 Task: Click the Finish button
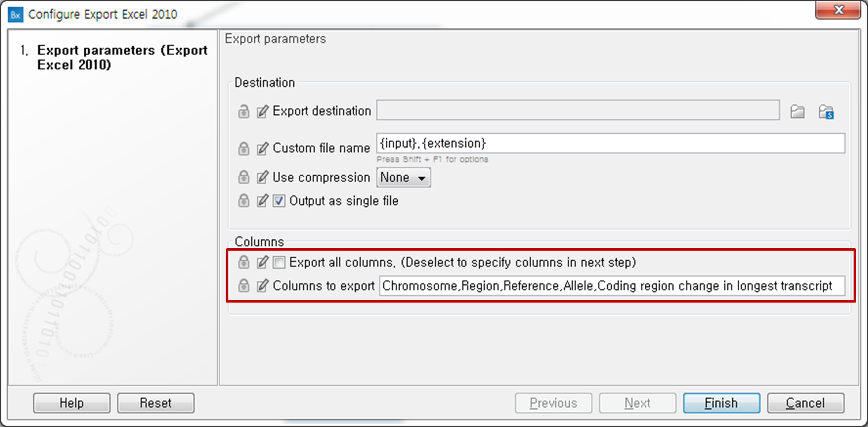click(x=722, y=403)
